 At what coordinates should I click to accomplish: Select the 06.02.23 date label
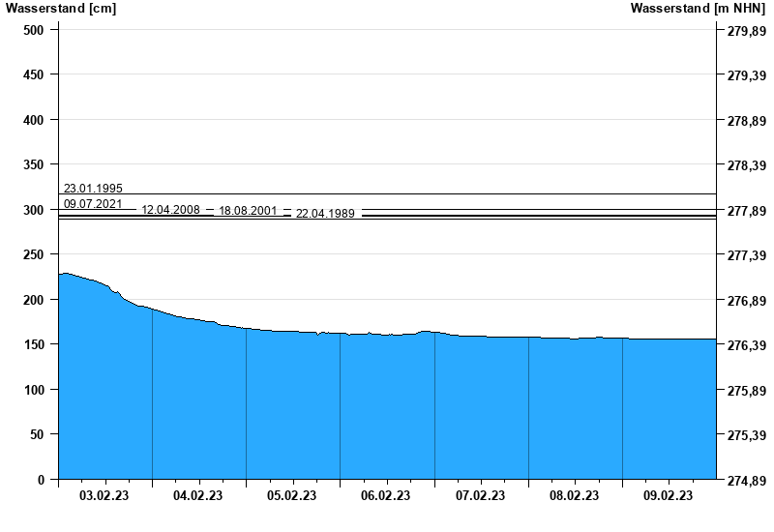(x=386, y=496)
